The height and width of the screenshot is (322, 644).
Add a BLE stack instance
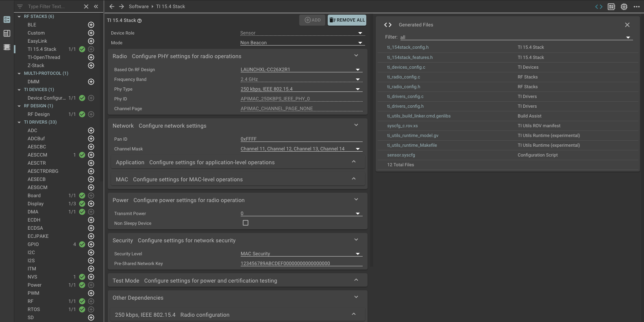point(91,25)
